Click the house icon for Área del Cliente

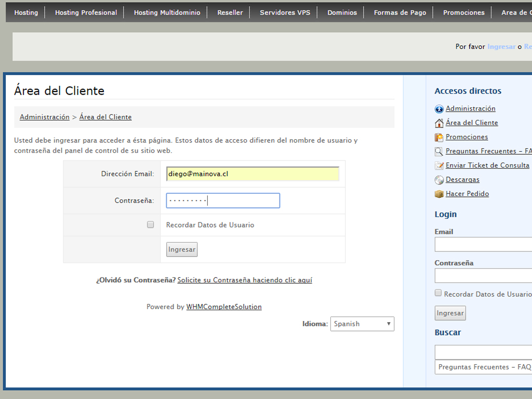click(439, 123)
